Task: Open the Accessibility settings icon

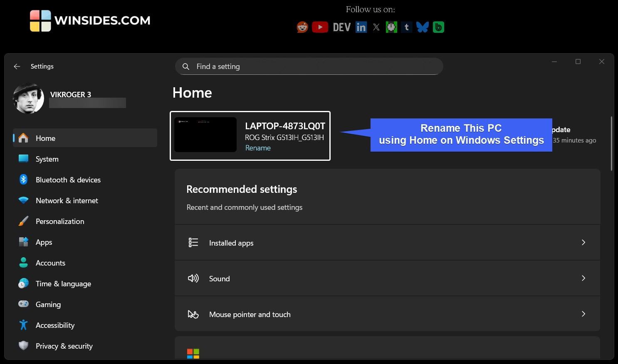Action: point(23,325)
